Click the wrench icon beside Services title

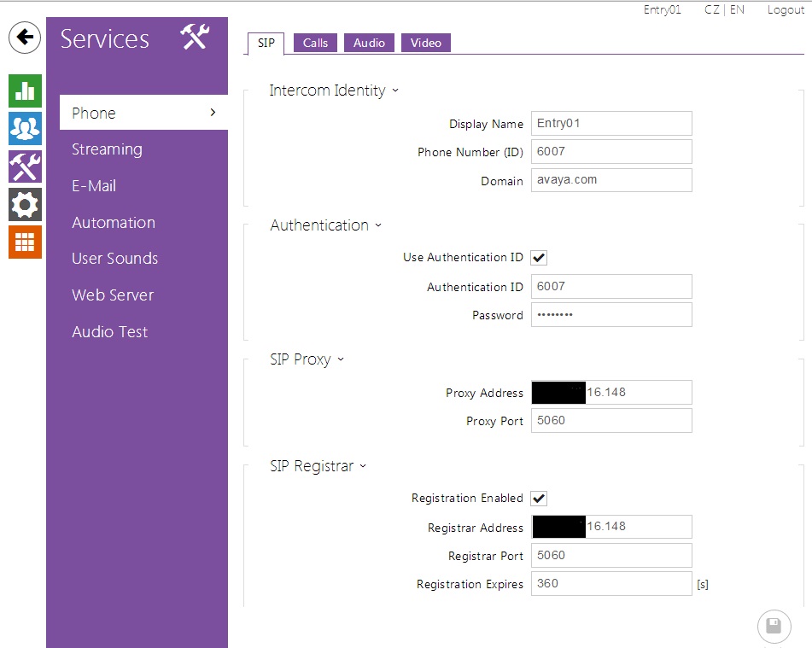tap(195, 38)
